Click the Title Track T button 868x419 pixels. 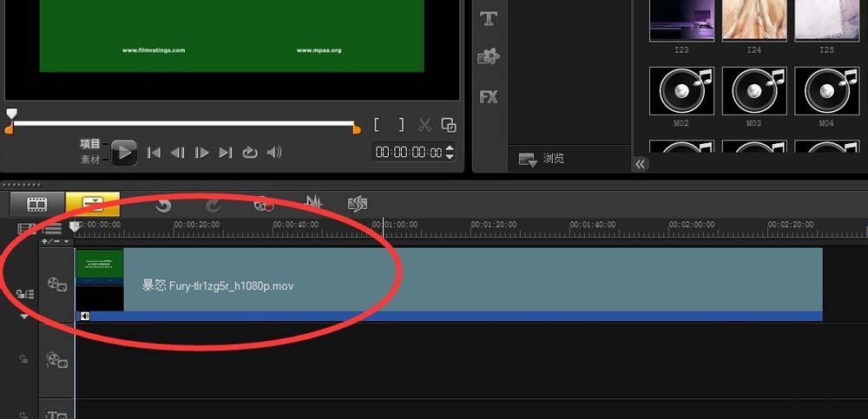coord(56,416)
